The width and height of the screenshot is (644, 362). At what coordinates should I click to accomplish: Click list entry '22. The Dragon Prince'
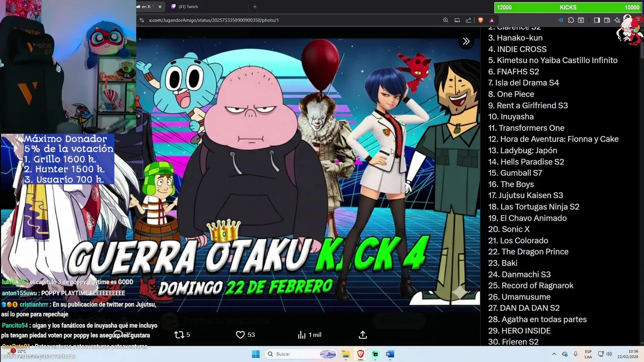[528, 252]
